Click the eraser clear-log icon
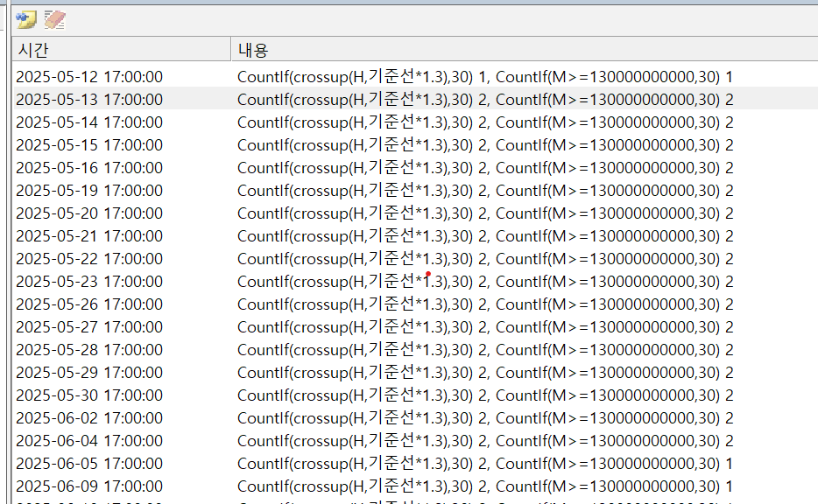 pyautogui.click(x=55, y=19)
